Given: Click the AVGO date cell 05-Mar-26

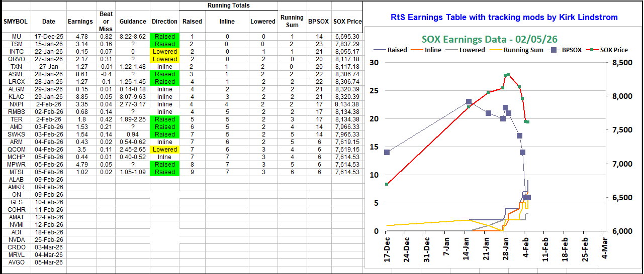Looking at the screenshot, I should pos(49,262).
